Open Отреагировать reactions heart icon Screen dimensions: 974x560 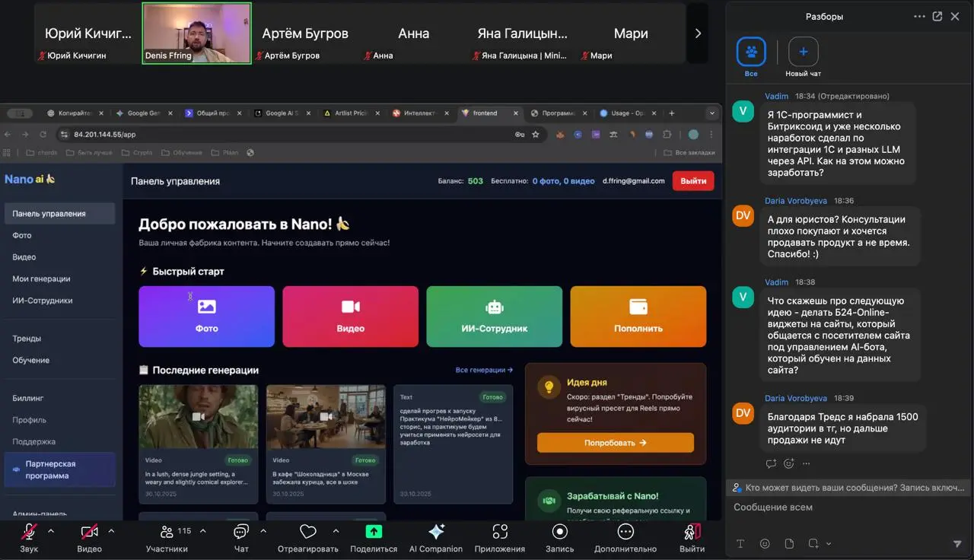(x=307, y=532)
